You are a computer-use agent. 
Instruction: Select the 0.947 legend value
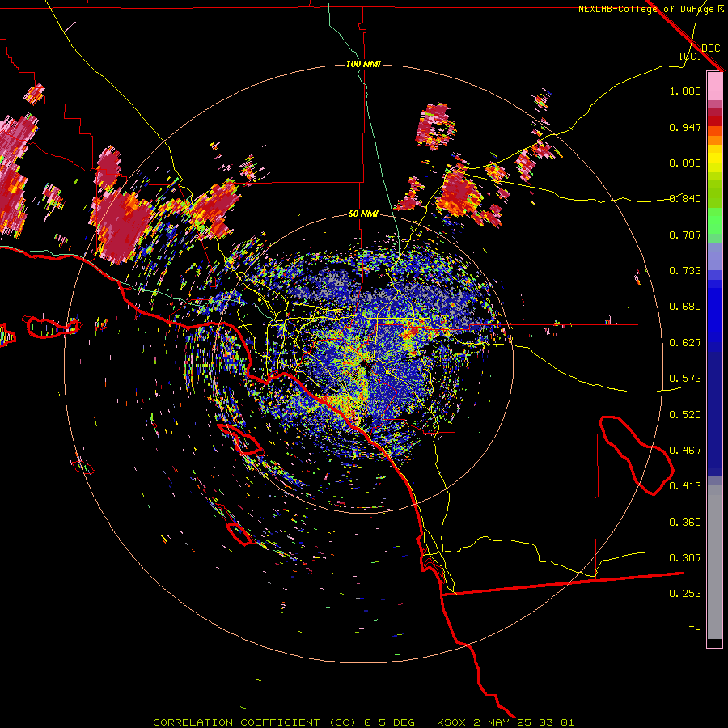pos(685,127)
